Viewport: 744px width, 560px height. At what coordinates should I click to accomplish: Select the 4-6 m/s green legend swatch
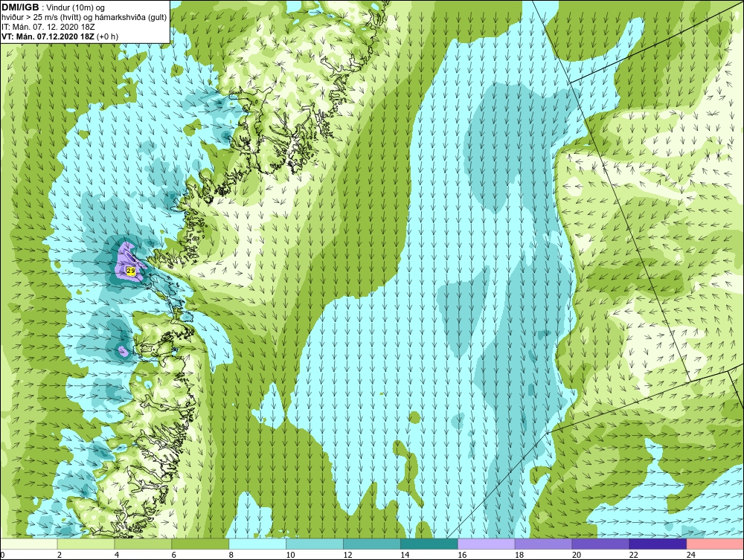click(x=143, y=544)
